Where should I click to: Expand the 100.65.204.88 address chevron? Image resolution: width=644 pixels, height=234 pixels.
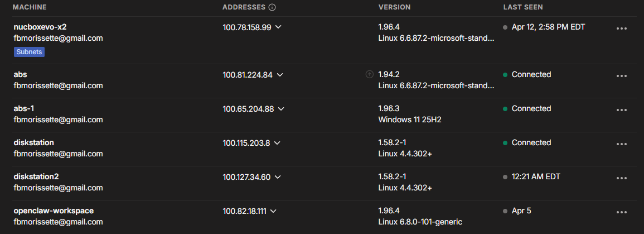coord(281,109)
